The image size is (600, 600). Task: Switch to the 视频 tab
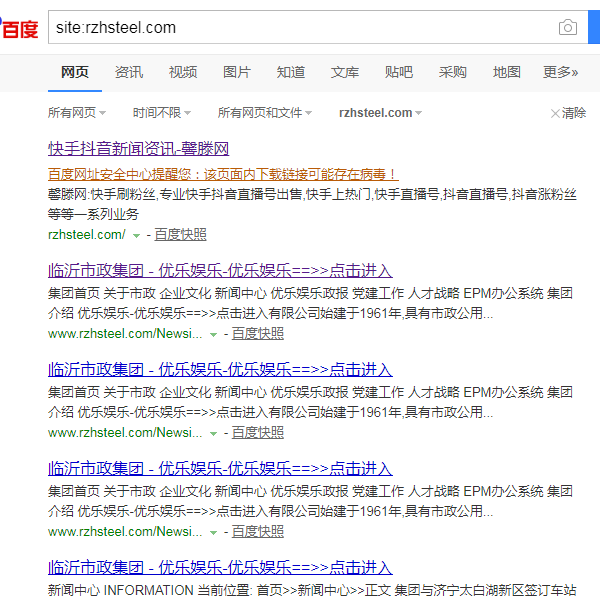click(183, 72)
